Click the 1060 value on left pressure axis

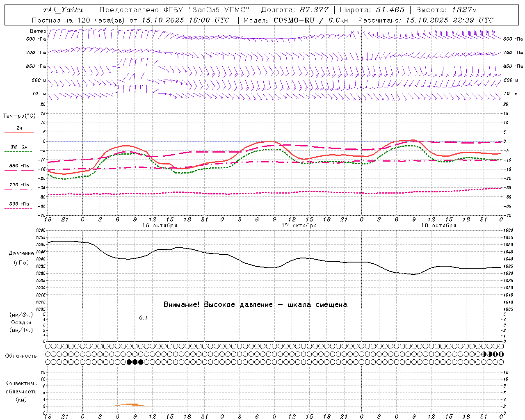point(41,230)
